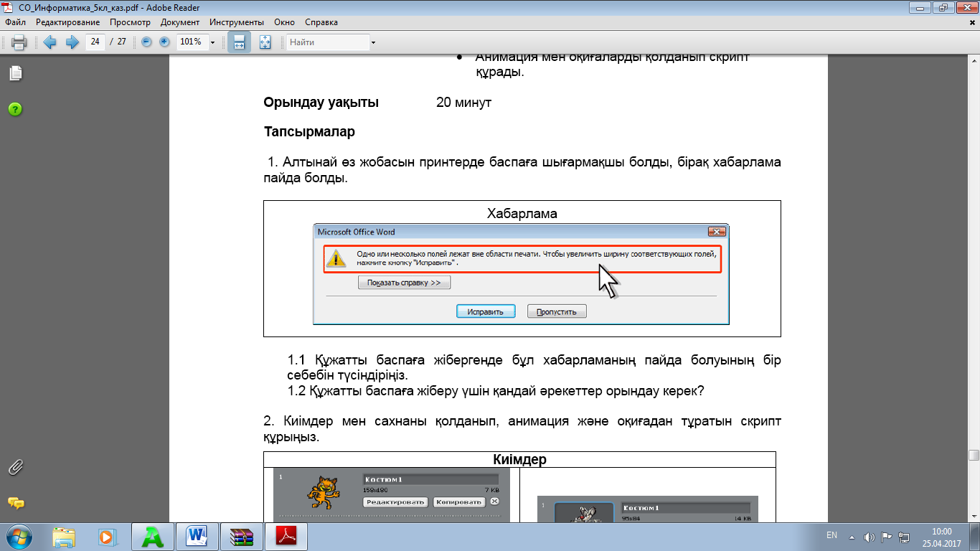Open the Справка menu
The width and height of the screenshot is (980, 551).
click(x=321, y=22)
